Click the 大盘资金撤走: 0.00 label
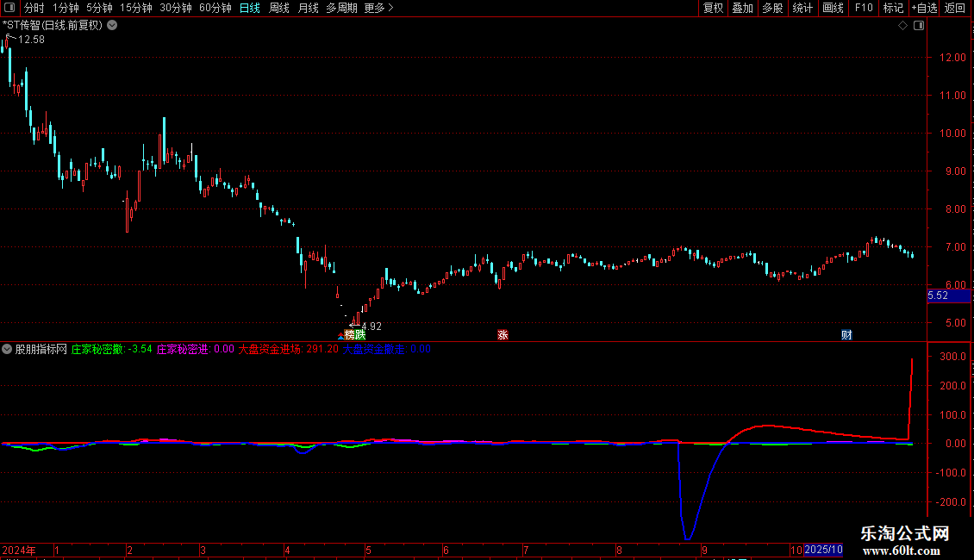The width and height of the screenshot is (974, 560). (x=386, y=350)
